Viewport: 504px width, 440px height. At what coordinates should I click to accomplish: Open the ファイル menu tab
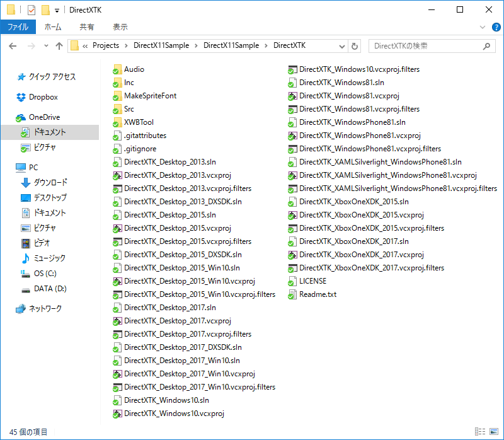click(x=18, y=27)
